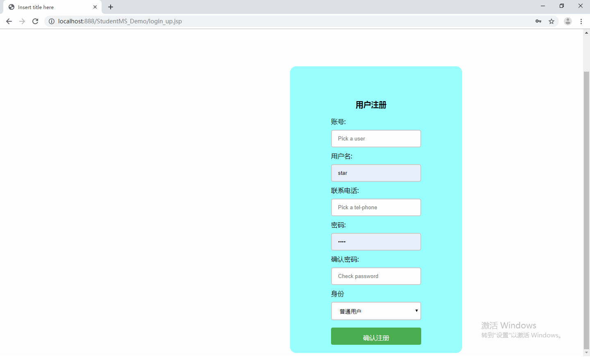Image resolution: width=590 pixels, height=364 pixels.
Task: Click the 账号: label
Action: pos(338,122)
